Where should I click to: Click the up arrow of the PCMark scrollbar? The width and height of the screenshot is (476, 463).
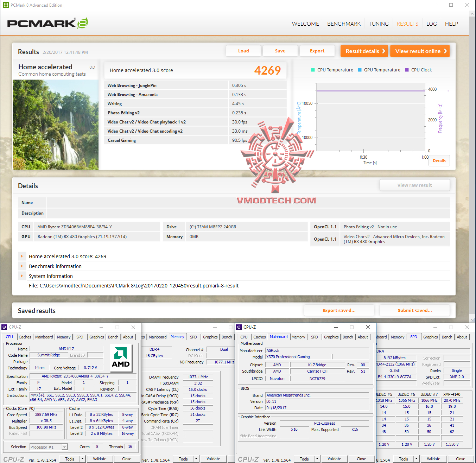pyautogui.click(x=472, y=14)
